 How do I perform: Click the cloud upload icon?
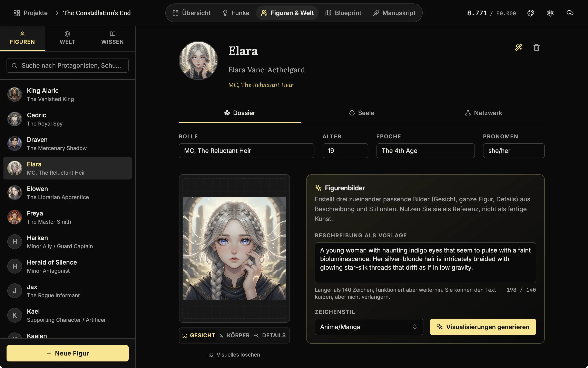click(570, 13)
